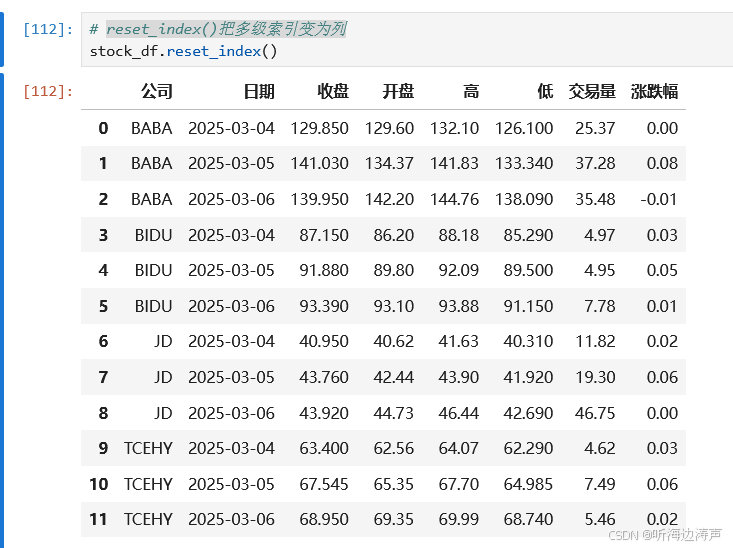
Task: Click the 低 column header
Action: tap(545, 91)
